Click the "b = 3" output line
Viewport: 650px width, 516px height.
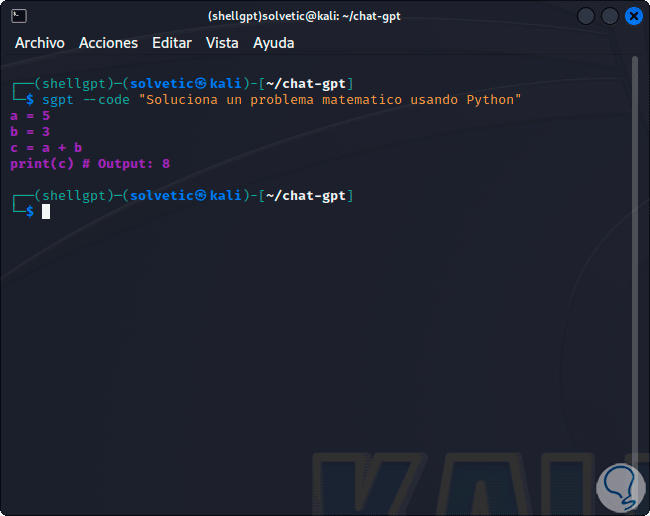[30, 131]
